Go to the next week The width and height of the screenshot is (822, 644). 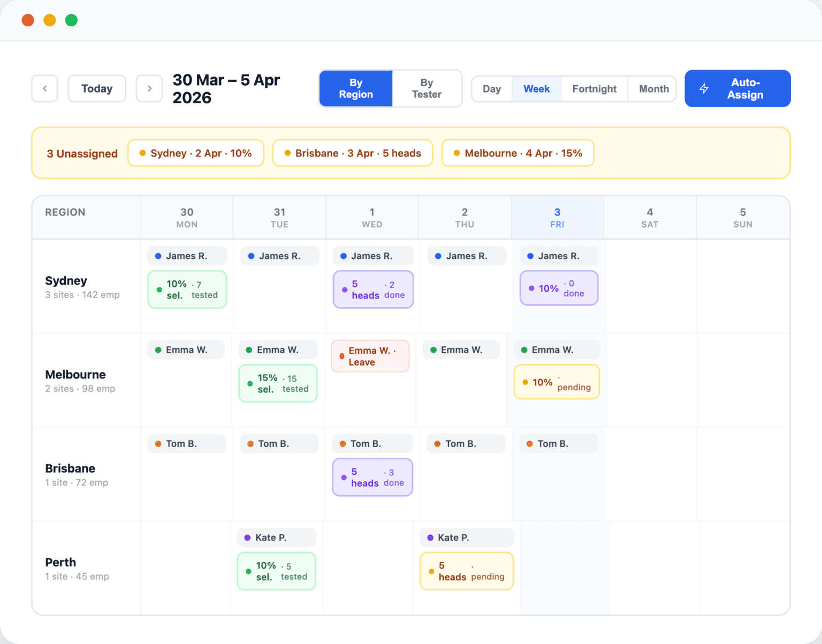149,88
